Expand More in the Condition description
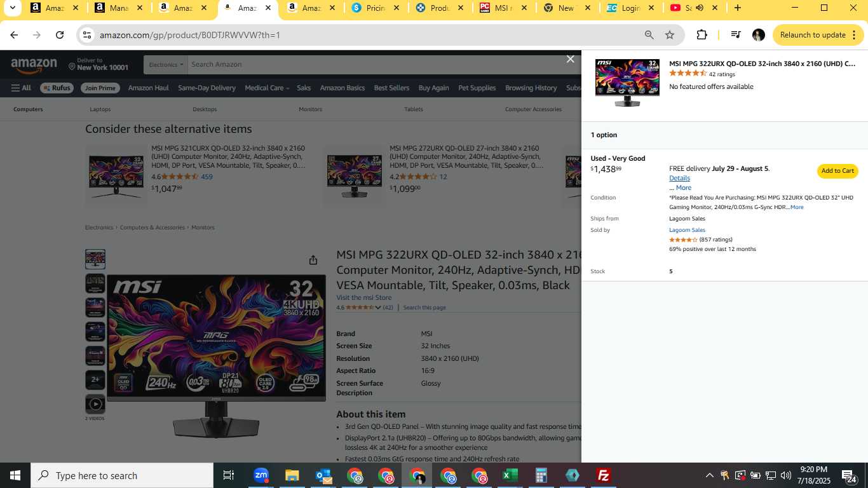Viewport: 868px width, 488px height. (797, 207)
